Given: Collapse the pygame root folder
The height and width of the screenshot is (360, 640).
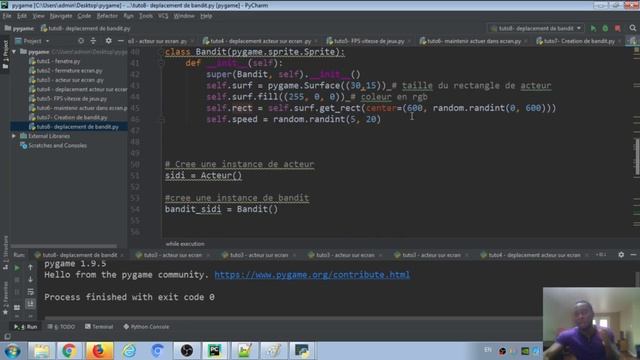Looking at the screenshot, I should point(14,52).
